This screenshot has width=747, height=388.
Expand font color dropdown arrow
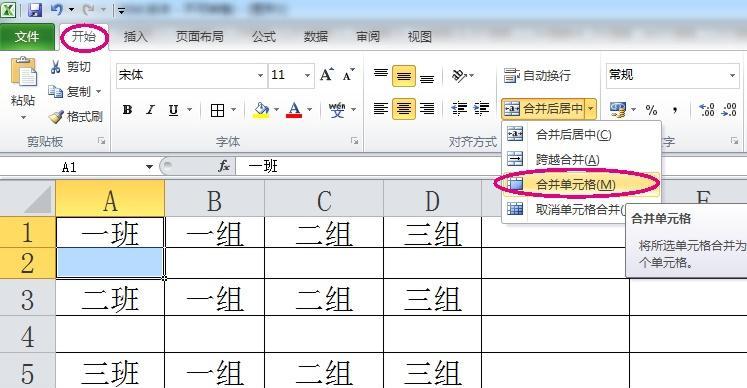click(310, 110)
